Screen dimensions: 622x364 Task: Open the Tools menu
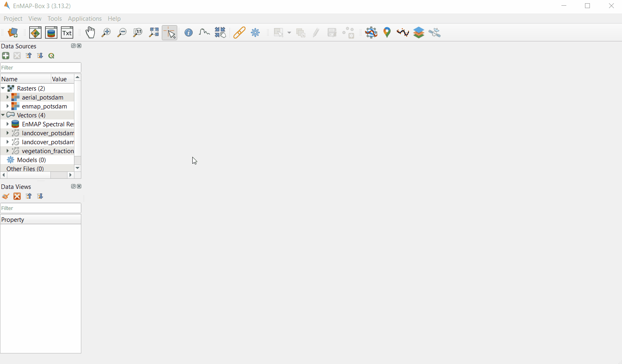(54, 19)
